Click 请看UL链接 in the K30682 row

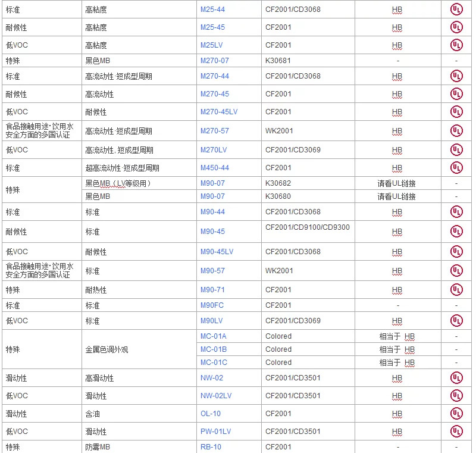[396, 183]
